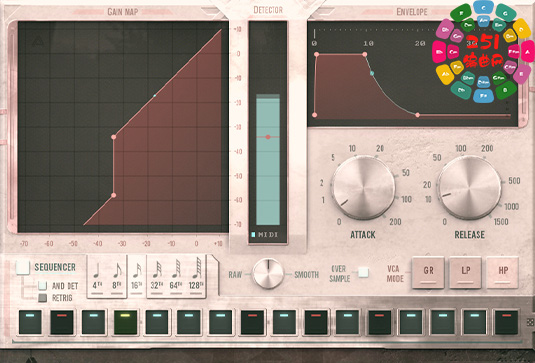Enable the Sequencer checkbox
The height and width of the screenshot is (363, 535).
[23, 267]
